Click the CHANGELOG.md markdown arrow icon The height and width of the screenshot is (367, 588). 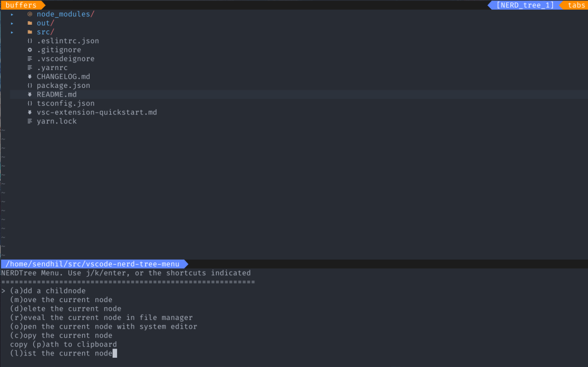pyautogui.click(x=30, y=76)
